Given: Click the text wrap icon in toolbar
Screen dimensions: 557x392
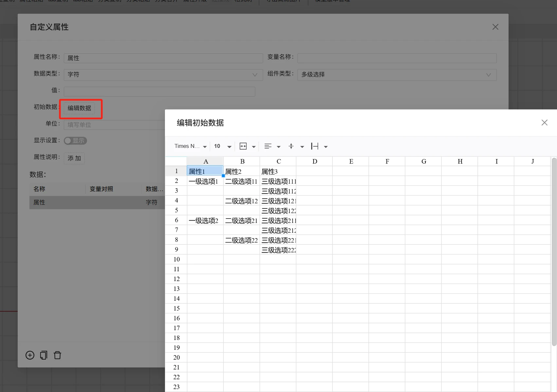Looking at the screenshot, I should point(314,146).
